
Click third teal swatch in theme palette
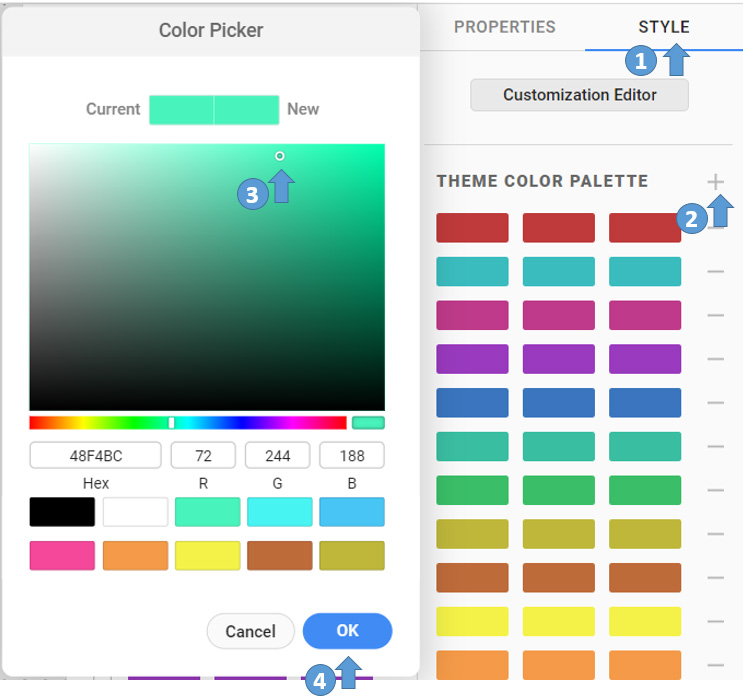645,272
